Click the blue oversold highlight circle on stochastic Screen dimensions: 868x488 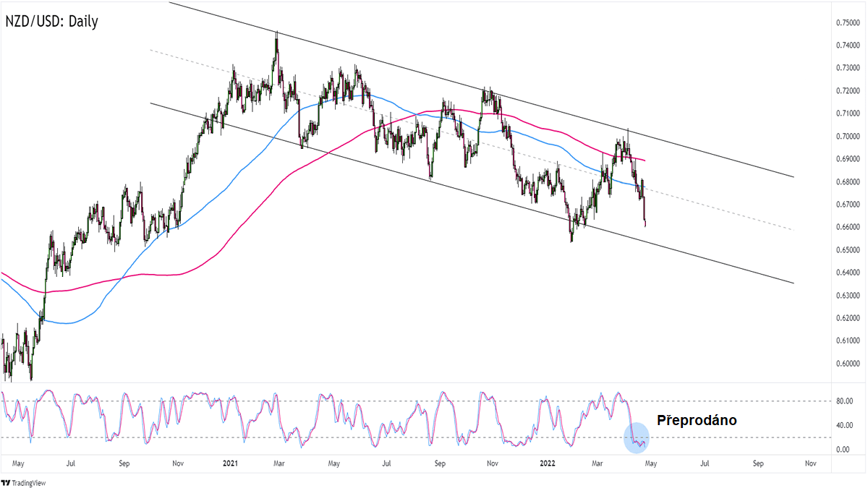coord(637,437)
